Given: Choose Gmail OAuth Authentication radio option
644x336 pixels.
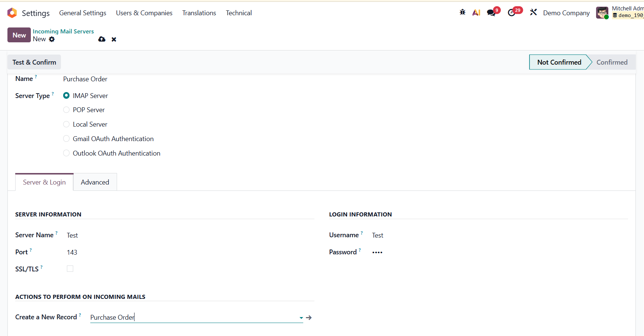Looking at the screenshot, I should (67, 139).
